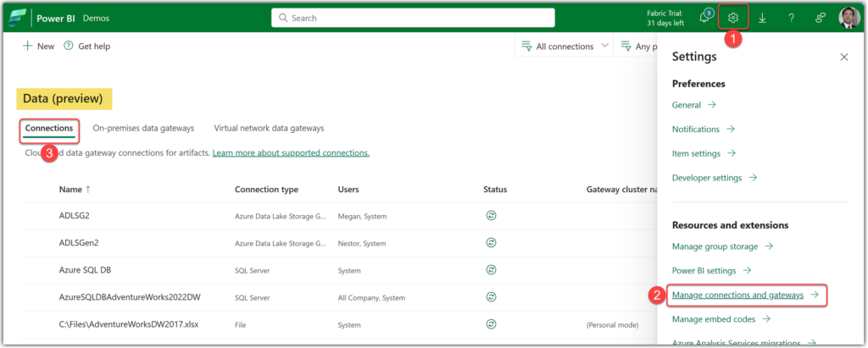Click the Connection type column header
This screenshot has width=868, height=348.
[266, 189]
